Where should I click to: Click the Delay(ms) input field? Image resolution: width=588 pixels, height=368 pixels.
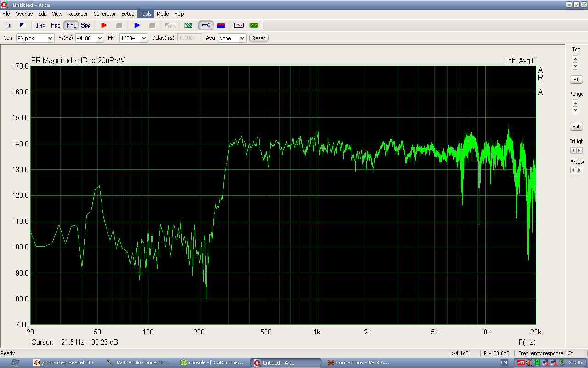pos(190,38)
